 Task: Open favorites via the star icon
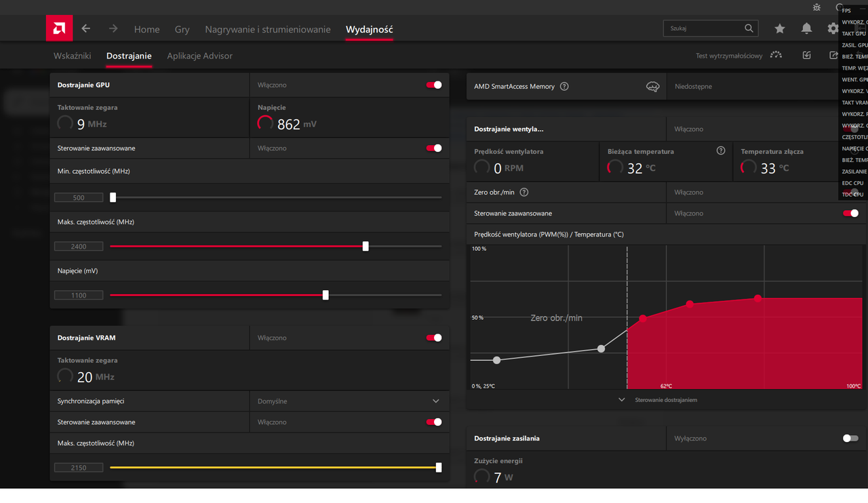[x=780, y=28]
